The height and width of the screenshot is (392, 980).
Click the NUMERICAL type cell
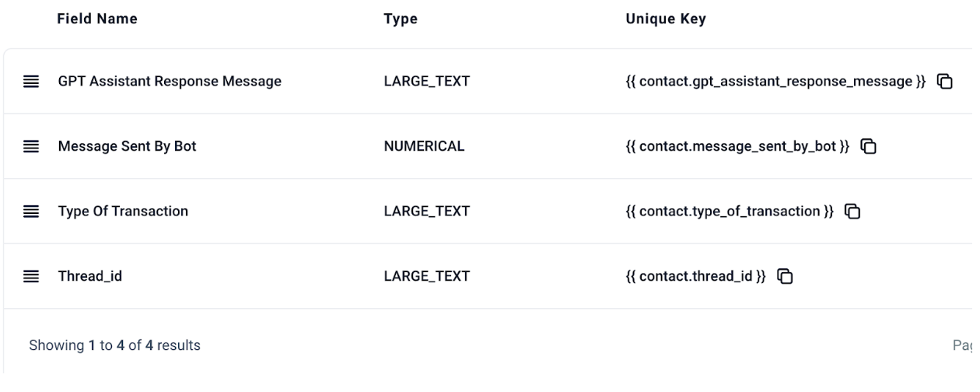pyautogui.click(x=424, y=145)
